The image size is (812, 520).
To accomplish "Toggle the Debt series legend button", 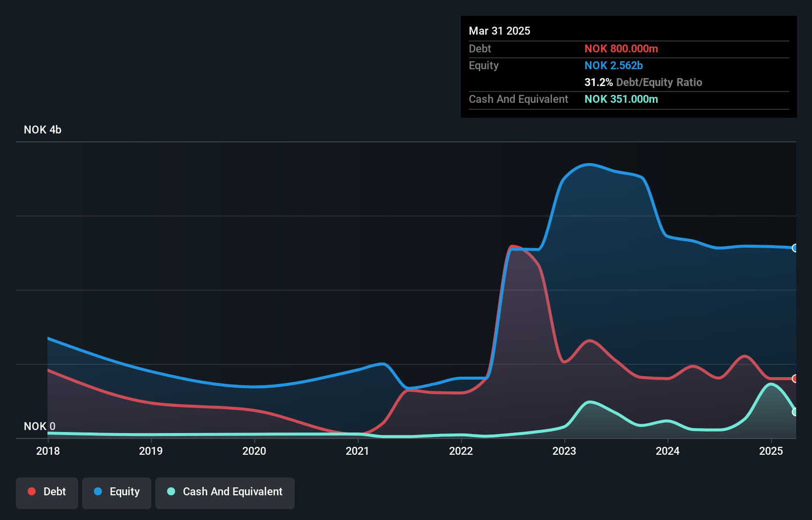I will 47,493.
